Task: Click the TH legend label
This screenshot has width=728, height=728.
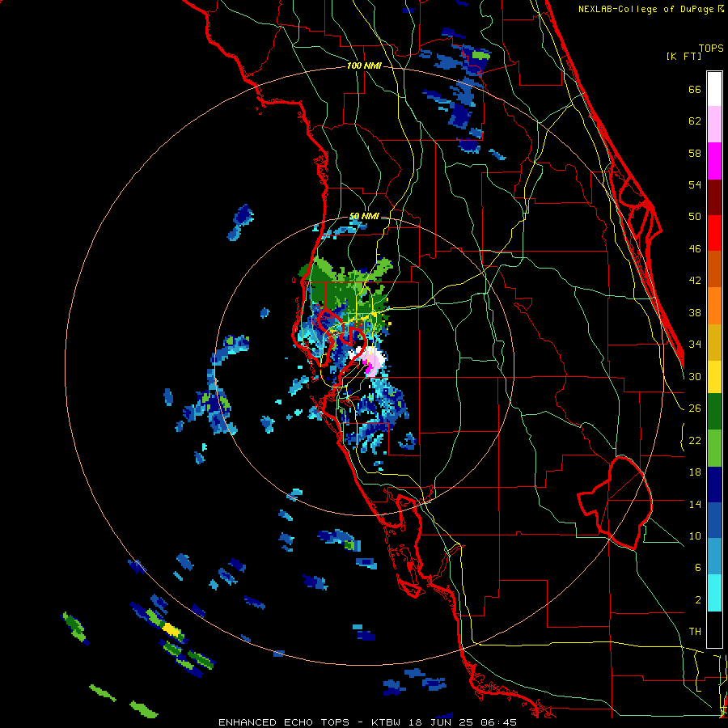Action: 695,632
